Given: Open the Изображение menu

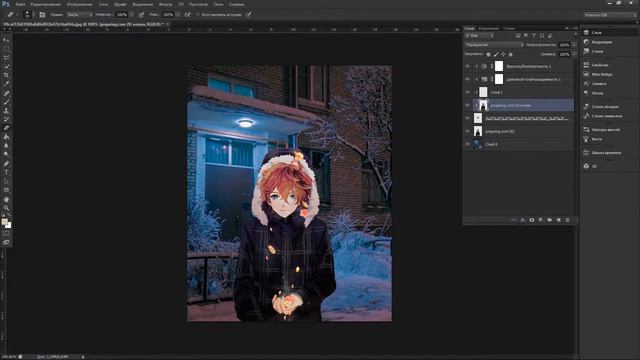Looking at the screenshot, I should [79, 4].
